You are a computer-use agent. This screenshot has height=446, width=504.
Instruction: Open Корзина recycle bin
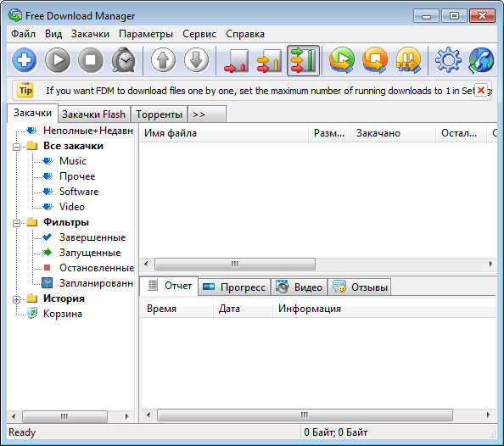62,314
